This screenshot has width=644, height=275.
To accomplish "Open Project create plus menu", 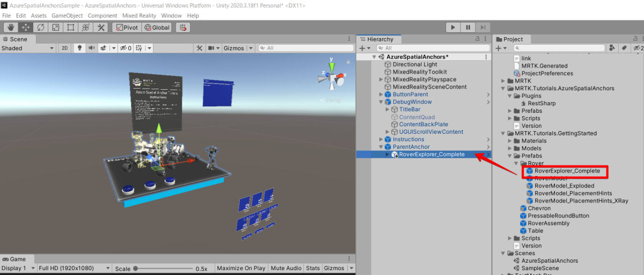I will point(500,48).
